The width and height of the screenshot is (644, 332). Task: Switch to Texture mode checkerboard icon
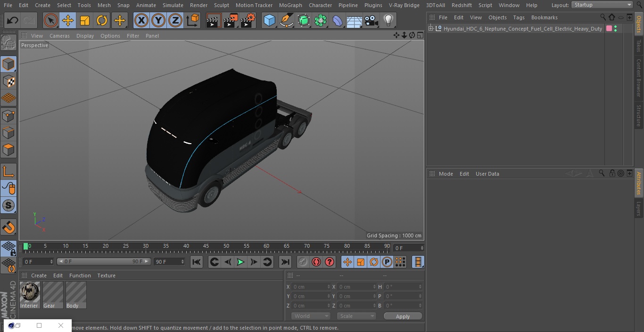(x=8, y=81)
